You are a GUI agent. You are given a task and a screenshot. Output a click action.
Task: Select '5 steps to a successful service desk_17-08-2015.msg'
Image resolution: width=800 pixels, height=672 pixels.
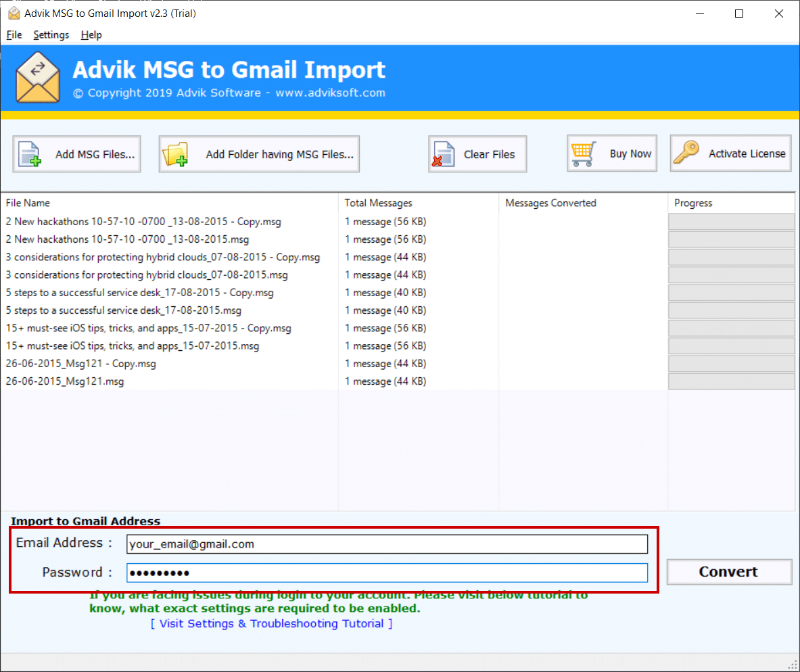pyautogui.click(x=124, y=310)
